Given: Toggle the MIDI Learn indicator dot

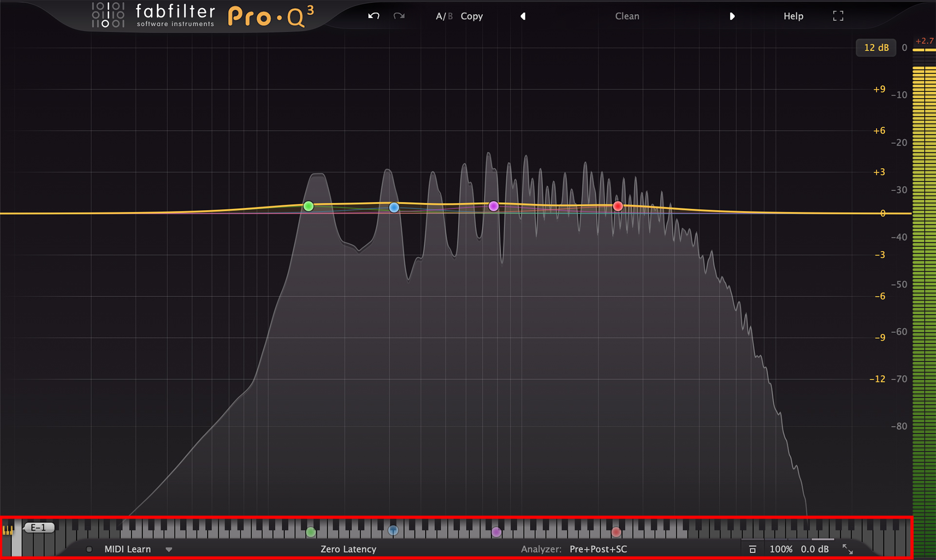Looking at the screenshot, I should 89,549.
